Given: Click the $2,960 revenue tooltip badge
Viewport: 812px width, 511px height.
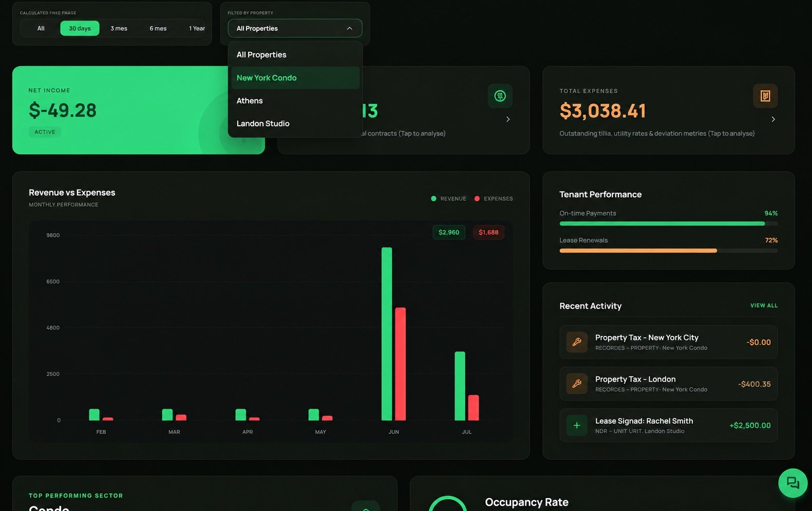Looking at the screenshot, I should (x=449, y=232).
